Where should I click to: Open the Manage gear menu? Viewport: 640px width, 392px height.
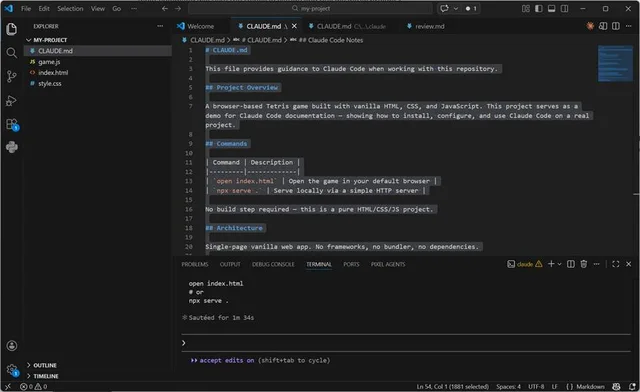pos(11,370)
